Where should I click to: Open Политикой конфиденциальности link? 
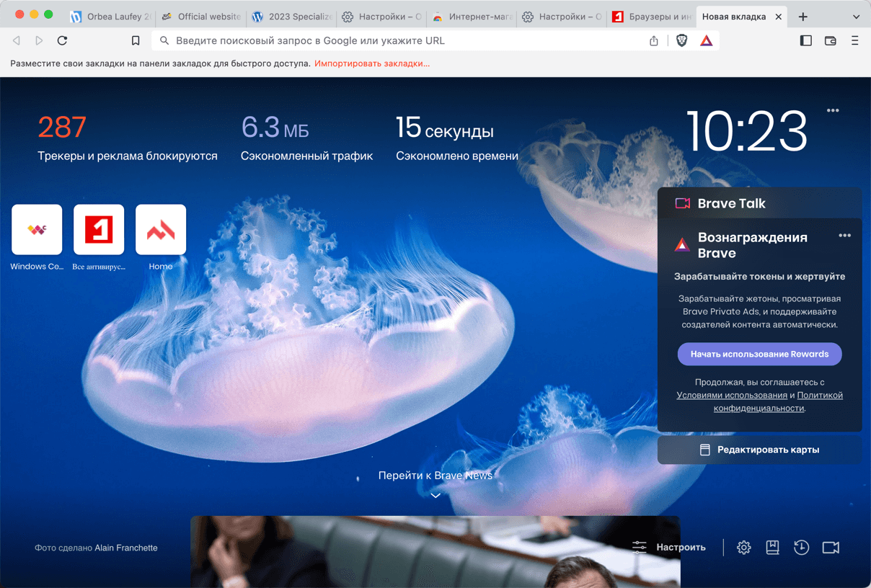(779, 401)
